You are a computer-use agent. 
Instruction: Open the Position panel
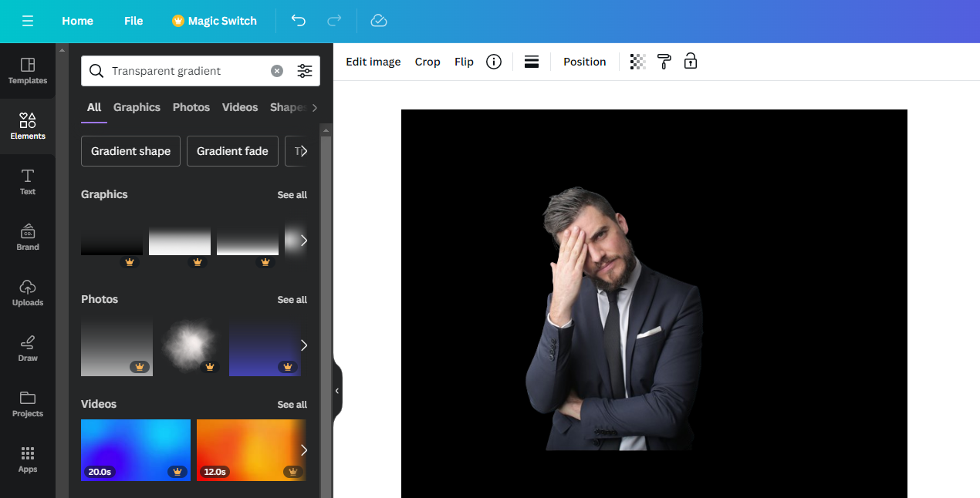(x=585, y=62)
